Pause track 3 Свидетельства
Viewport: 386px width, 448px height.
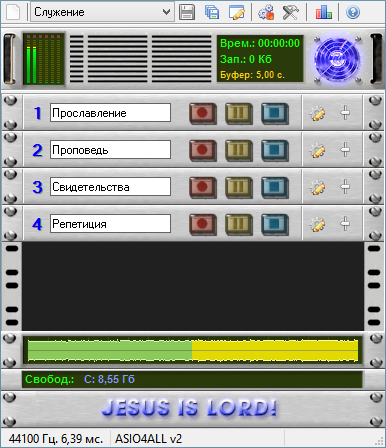coord(238,187)
